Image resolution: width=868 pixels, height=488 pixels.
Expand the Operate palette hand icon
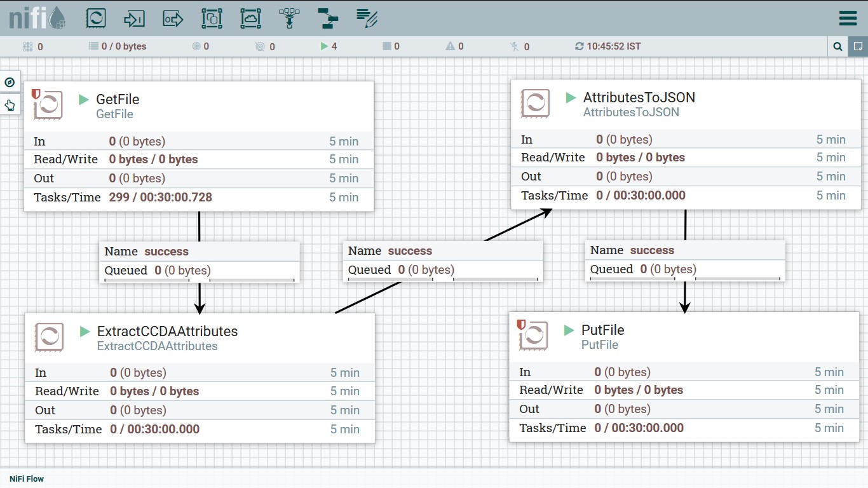tap(10, 105)
